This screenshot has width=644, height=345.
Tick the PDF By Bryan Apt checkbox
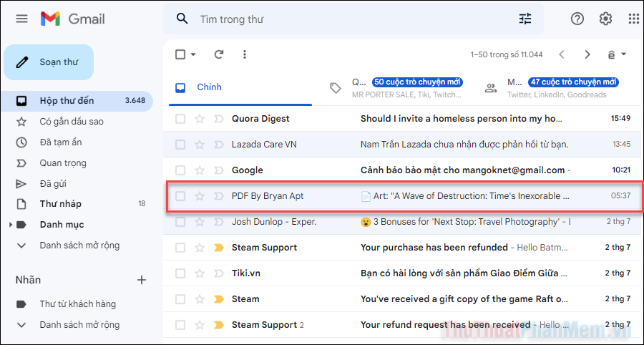(x=180, y=196)
